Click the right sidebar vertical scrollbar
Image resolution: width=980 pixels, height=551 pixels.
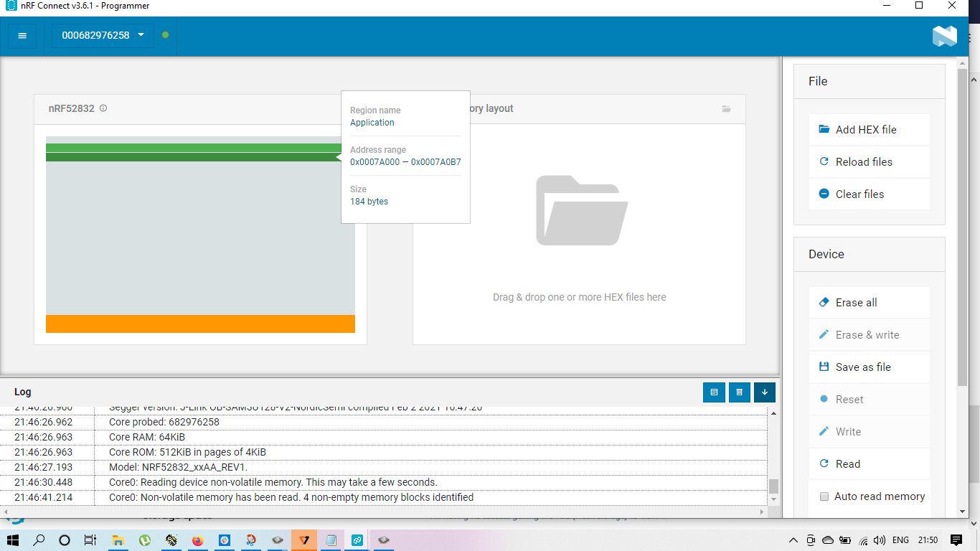tap(963, 226)
